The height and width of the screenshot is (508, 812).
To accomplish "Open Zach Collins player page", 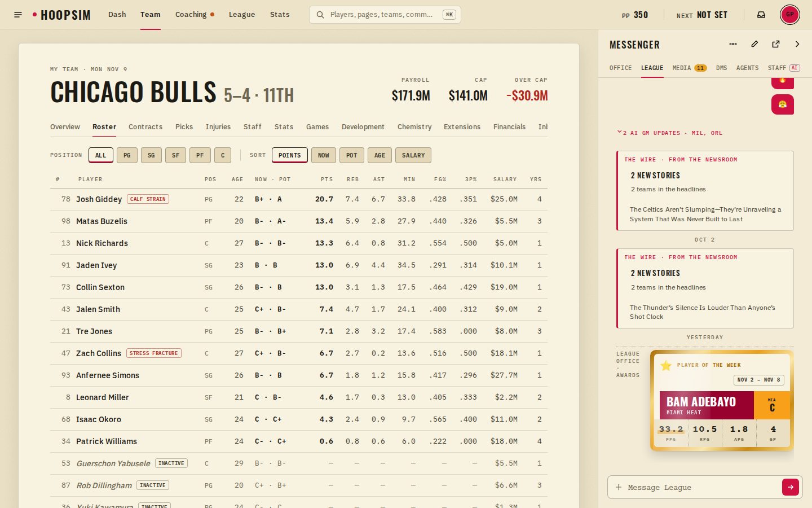I will point(98,353).
